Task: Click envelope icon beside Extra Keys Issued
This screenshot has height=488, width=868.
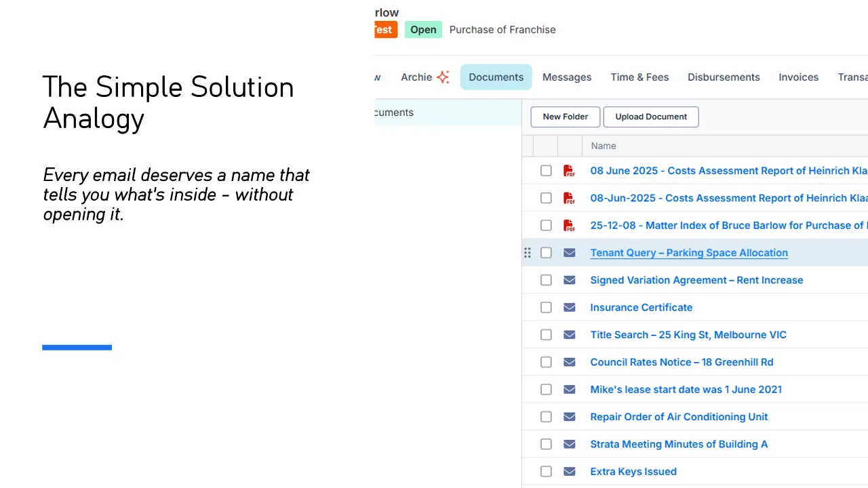Action: click(x=570, y=472)
